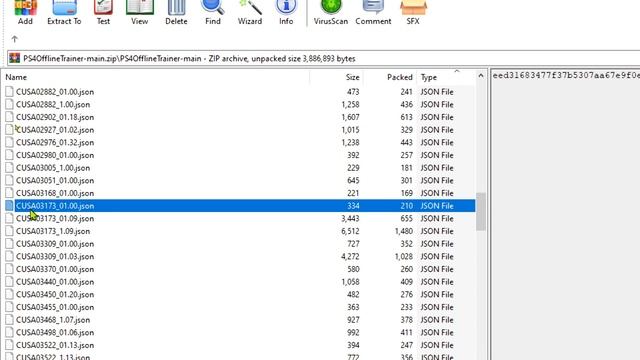
Task: Launch the Wizard tool
Action: pos(250,13)
